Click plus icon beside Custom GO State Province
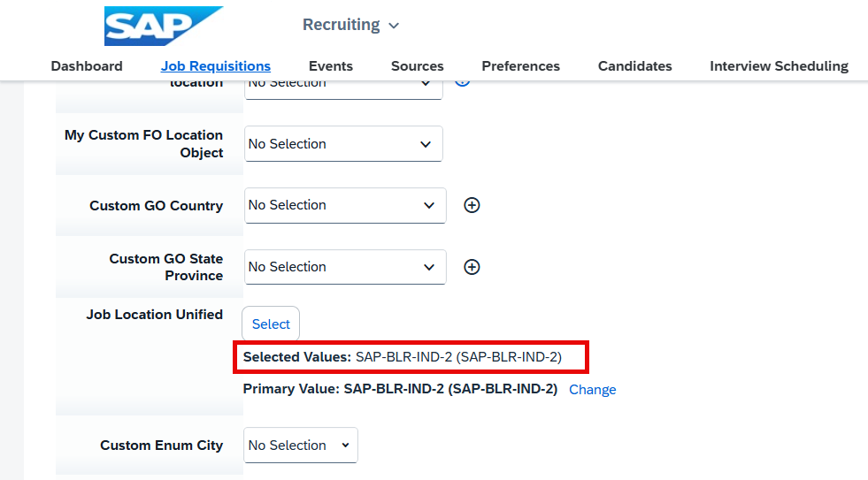 pyautogui.click(x=472, y=267)
